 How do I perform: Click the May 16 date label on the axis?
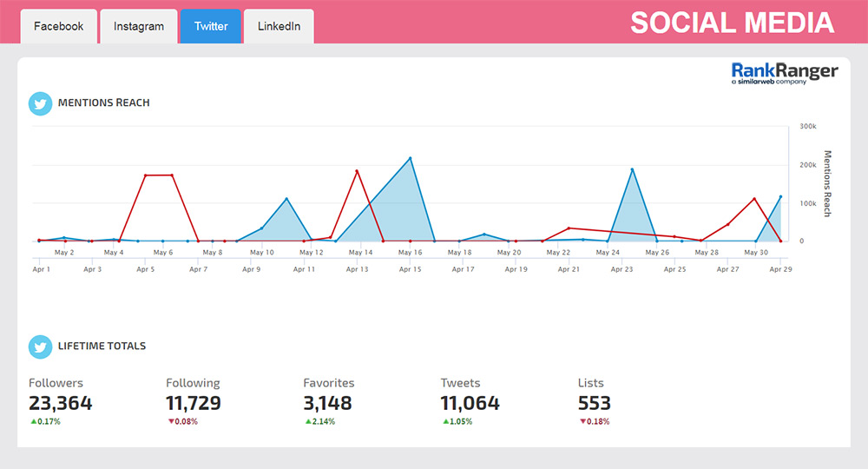pyautogui.click(x=410, y=253)
